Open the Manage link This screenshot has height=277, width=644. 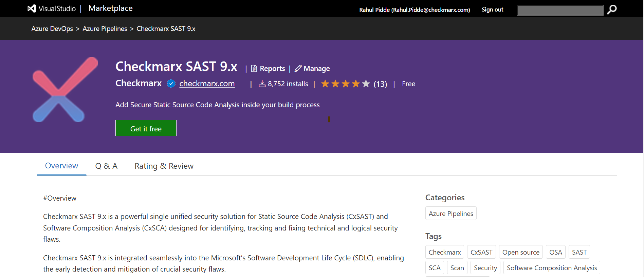(x=317, y=69)
